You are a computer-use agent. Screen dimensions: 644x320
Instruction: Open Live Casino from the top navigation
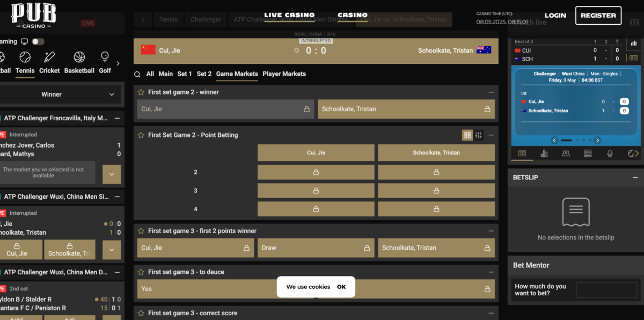click(x=290, y=16)
